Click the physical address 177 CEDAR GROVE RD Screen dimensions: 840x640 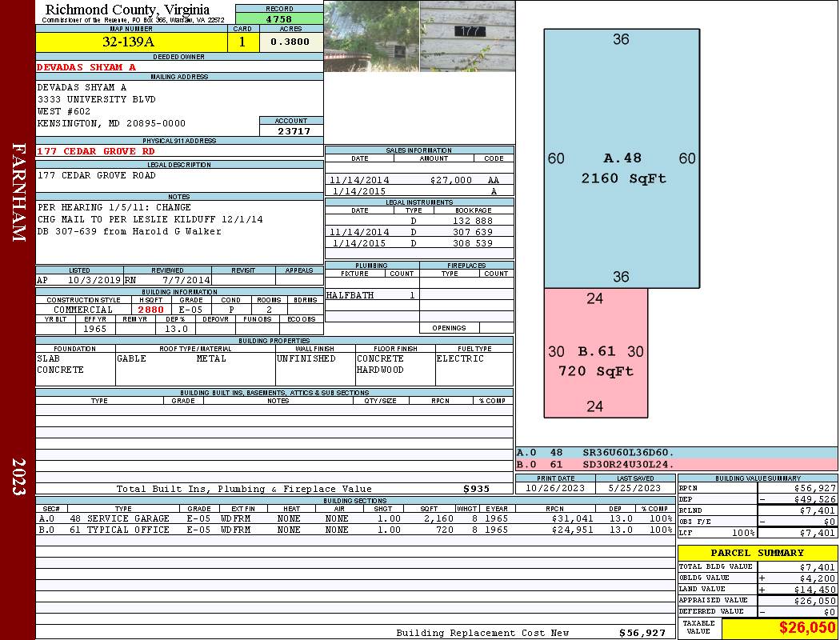click(x=96, y=151)
